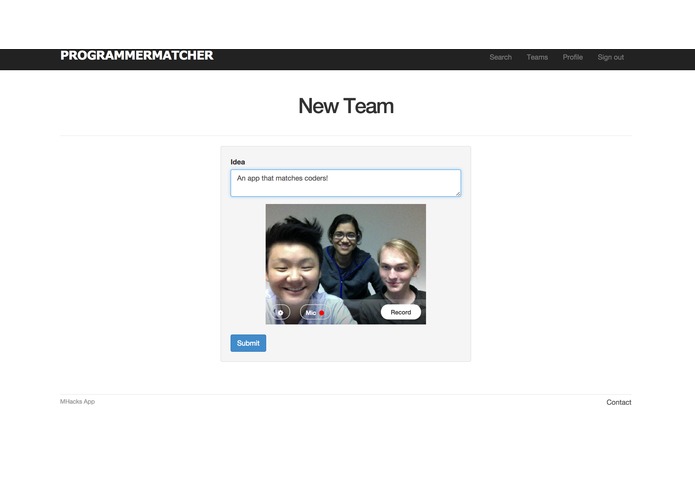Viewport: 695px width, 494px height.
Task: Open the Contact footer link
Action: 619,402
